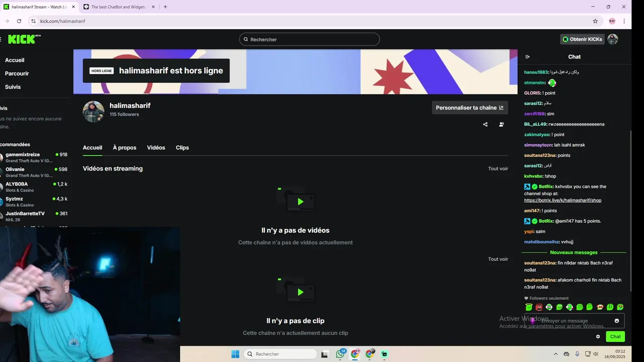Click the Kick logo
The image size is (644, 362).
tap(23, 39)
